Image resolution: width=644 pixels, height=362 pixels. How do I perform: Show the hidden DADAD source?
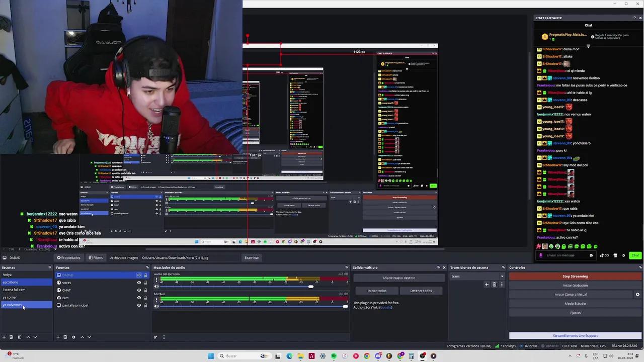pyautogui.click(x=139, y=275)
